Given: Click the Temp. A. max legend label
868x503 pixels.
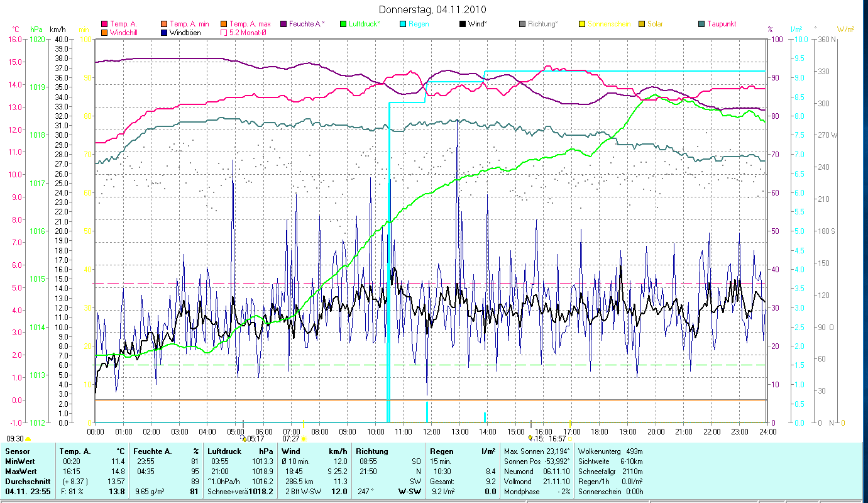Looking at the screenshot, I should click(250, 24).
